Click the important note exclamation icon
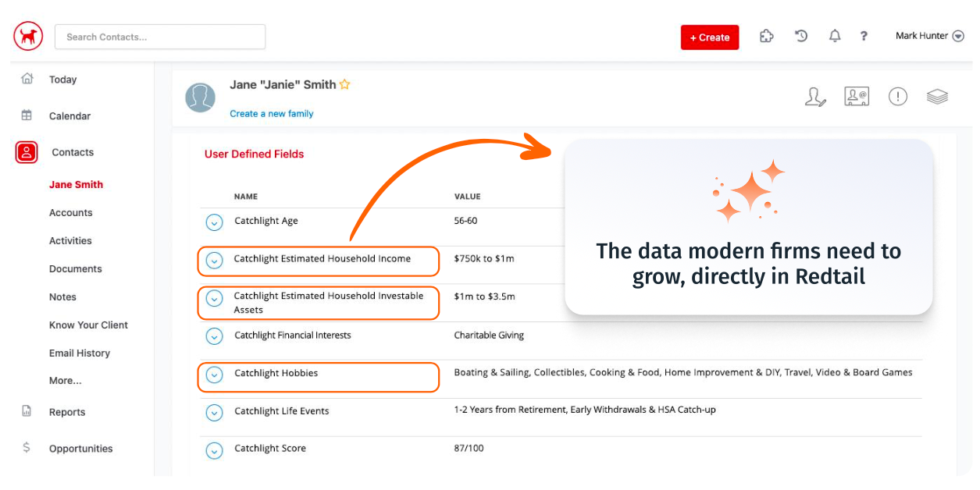The height and width of the screenshot is (490, 980). tap(897, 97)
